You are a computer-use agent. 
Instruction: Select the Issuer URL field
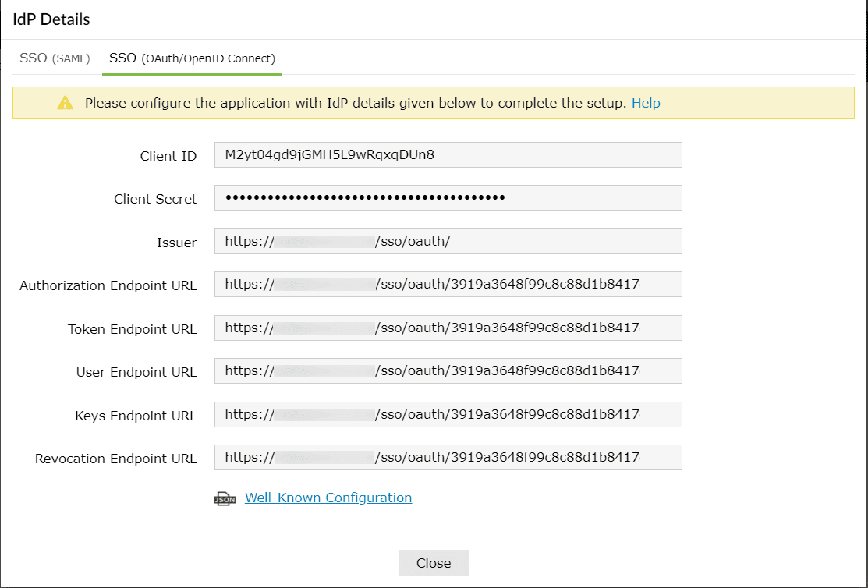(x=448, y=242)
